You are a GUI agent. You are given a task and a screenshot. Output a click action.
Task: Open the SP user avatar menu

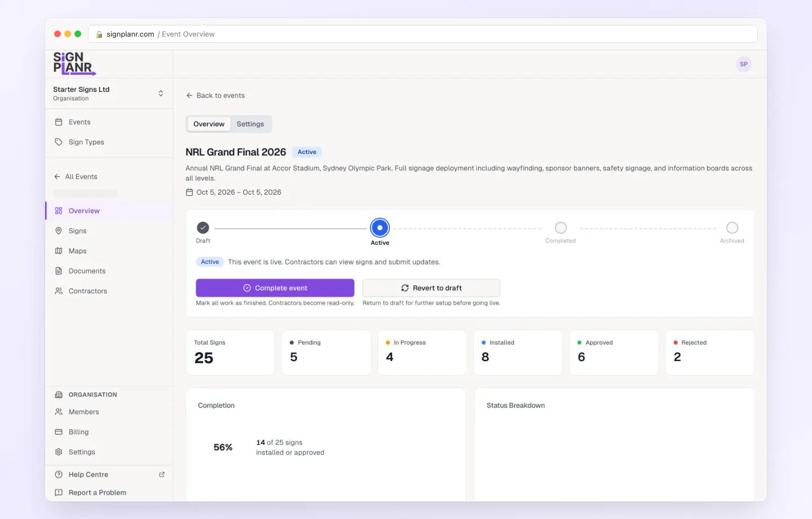744,64
